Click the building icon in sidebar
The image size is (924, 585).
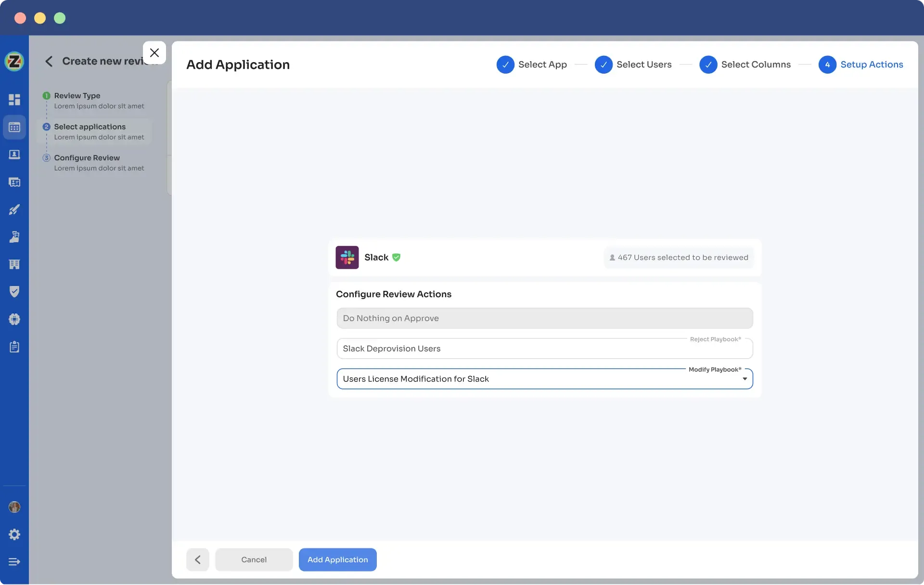pyautogui.click(x=14, y=264)
